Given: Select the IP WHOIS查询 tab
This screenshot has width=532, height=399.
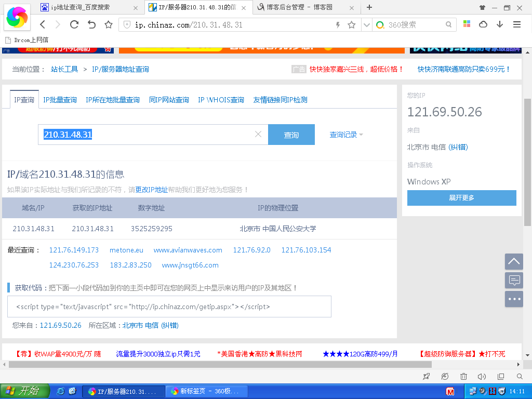Looking at the screenshot, I should pyautogui.click(x=221, y=100).
